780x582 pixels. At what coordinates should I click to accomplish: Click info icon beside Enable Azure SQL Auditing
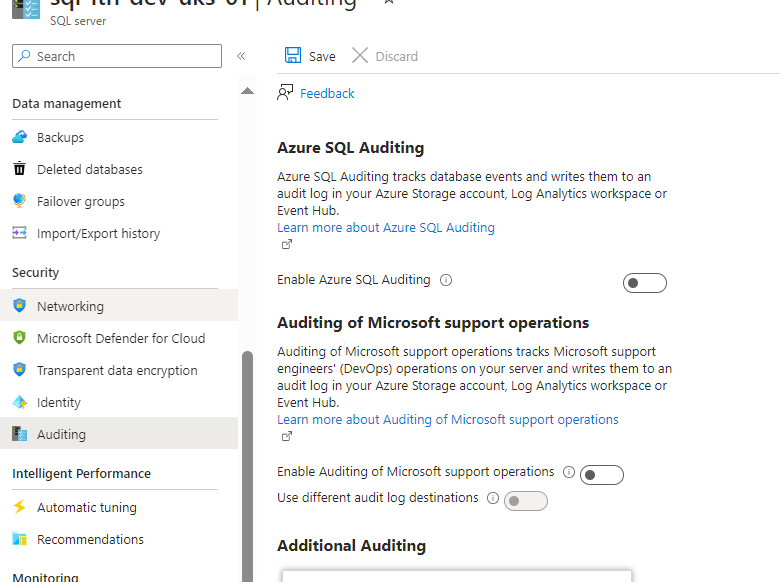(x=446, y=280)
